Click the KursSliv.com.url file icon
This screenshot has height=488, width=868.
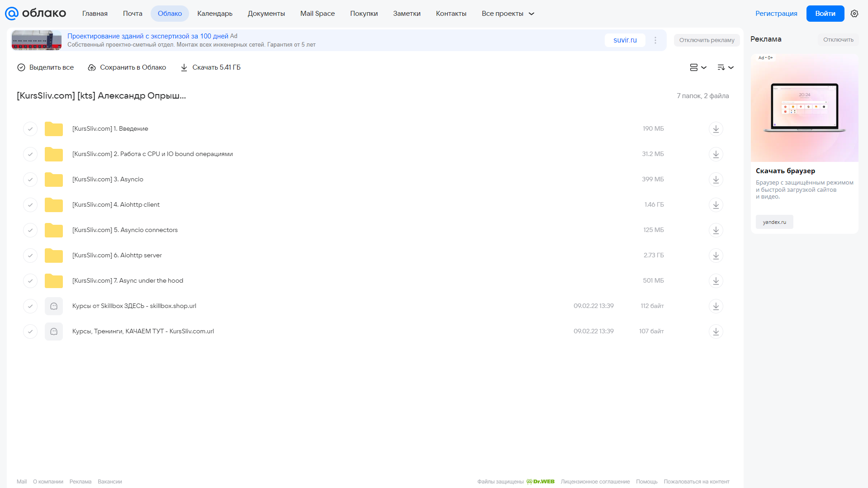pyautogui.click(x=54, y=332)
